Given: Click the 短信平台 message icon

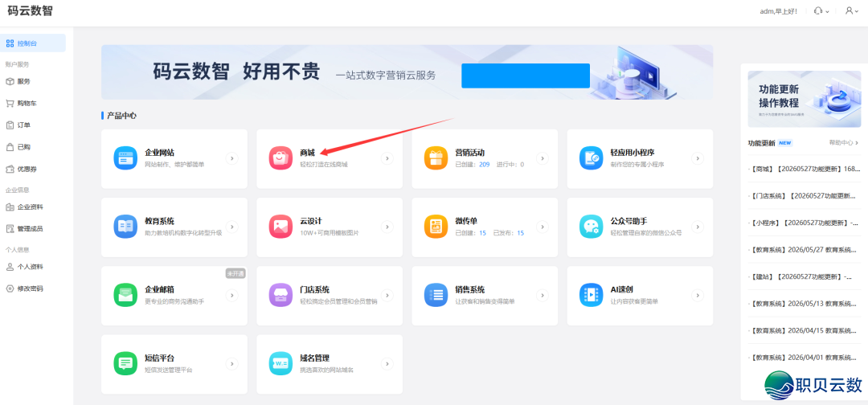Looking at the screenshot, I should click(125, 363).
